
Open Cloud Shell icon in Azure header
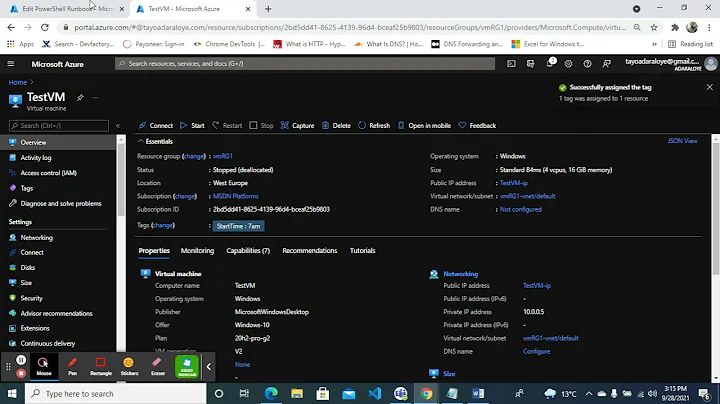pos(511,64)
